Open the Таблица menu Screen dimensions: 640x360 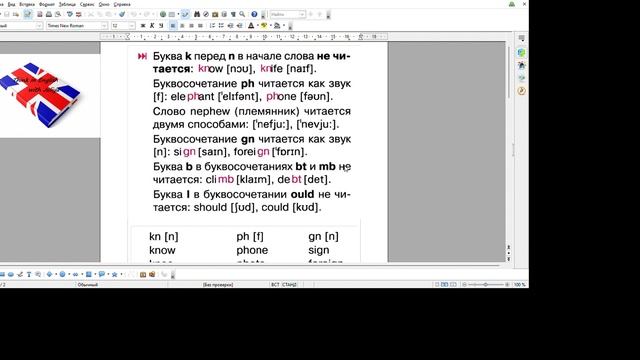67,4
